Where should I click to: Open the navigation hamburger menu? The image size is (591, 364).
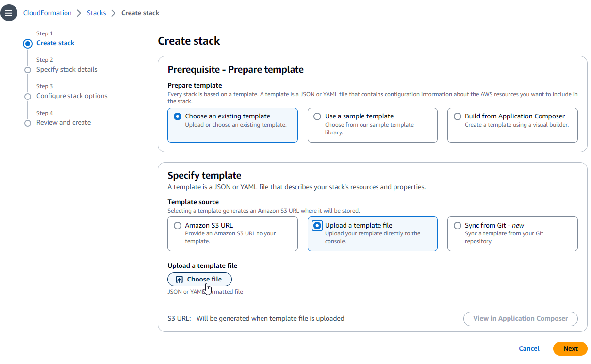(x=9, y=13)
